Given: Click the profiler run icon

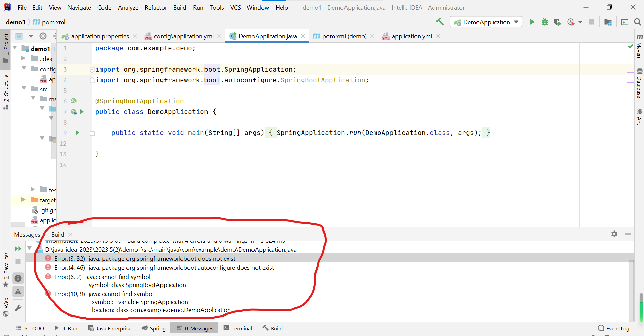Looking at the screenshot, I should tap(571, 22).
